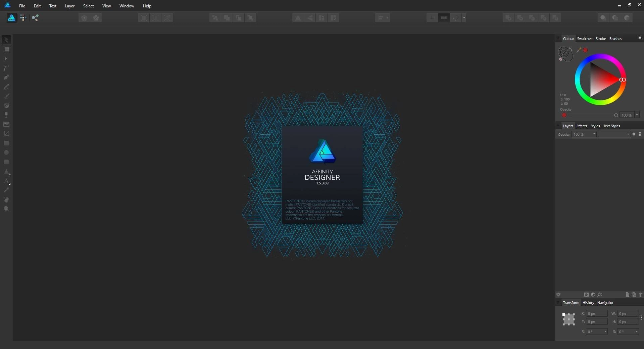Toggle the layer lock icon

640,134
